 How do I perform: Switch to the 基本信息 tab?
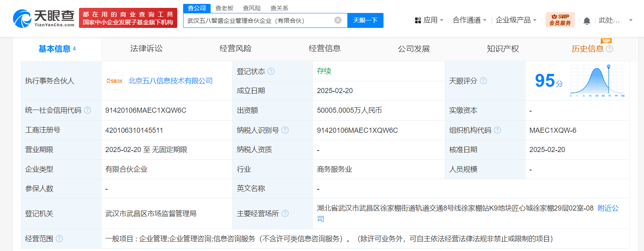pyautogui.click(x=57, y=49)
